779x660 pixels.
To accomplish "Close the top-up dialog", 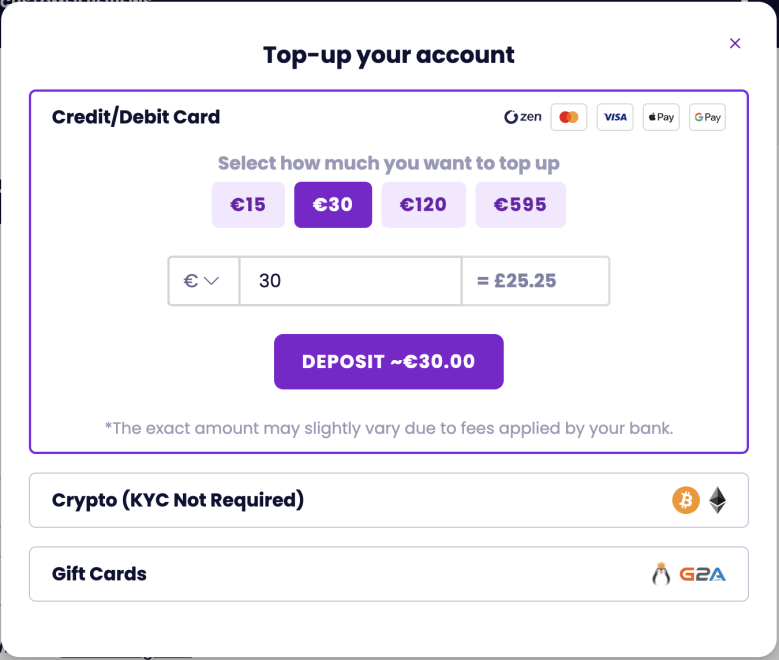I will point(735,43).
